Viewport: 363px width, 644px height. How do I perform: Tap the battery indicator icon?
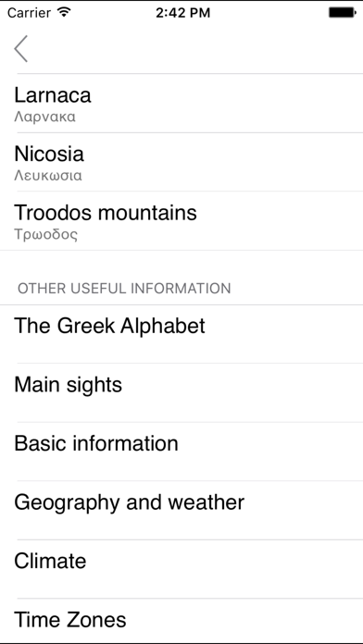(342, 13)
